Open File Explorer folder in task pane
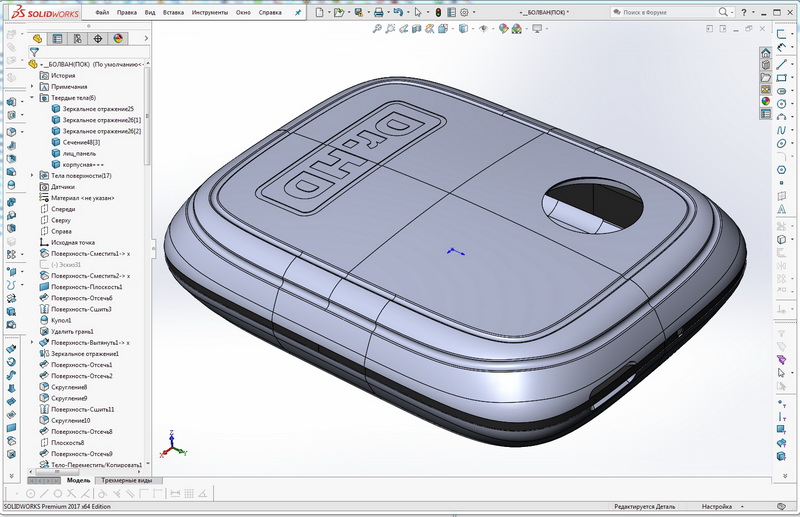 pyautogui.click(x=765, y=77)
